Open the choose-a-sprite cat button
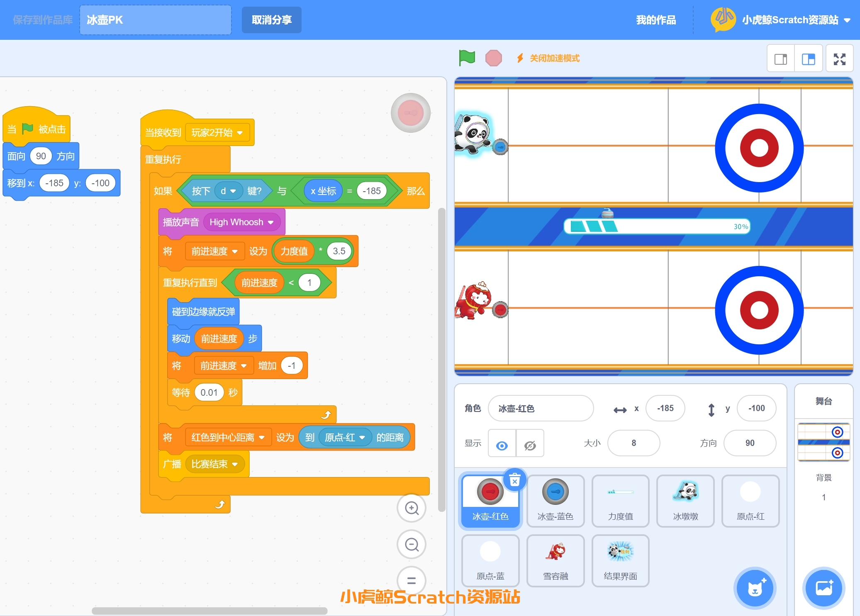 tap(755, 588)
